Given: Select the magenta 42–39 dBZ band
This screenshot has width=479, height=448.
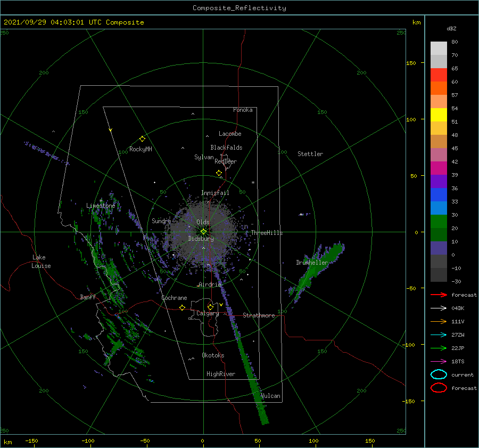Looking at the screenshot, I should [439, 168].
